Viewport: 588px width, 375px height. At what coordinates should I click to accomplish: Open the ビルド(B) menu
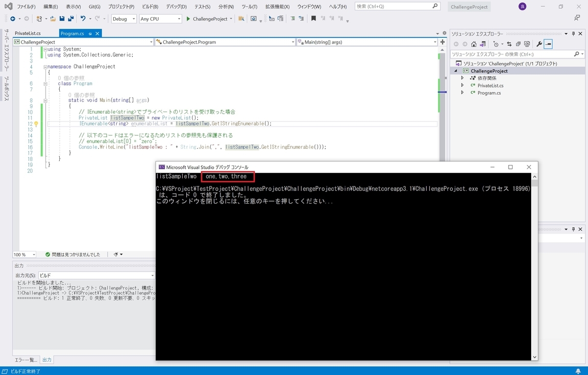click(151, 6)
